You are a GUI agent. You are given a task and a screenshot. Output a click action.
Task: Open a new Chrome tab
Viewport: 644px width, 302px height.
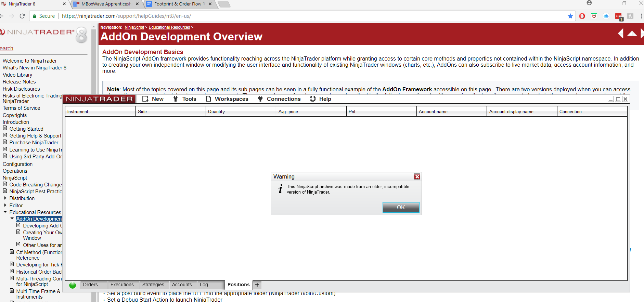tap(224, 4)
